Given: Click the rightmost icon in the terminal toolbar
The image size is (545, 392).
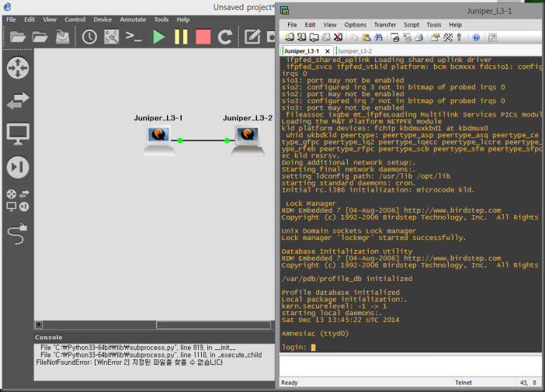Looking at the screenshot, I should pyautogui.click(x=492, y=37).
